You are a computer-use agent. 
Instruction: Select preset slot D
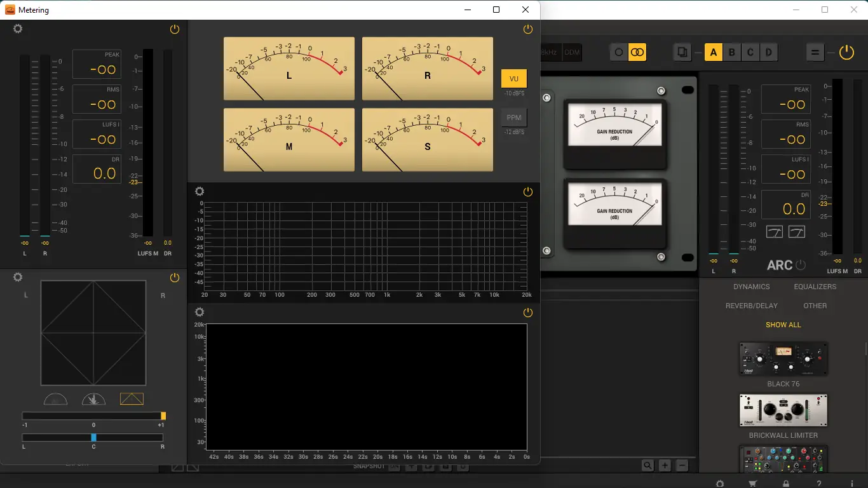pyautogui.click(x=769, y=52)
